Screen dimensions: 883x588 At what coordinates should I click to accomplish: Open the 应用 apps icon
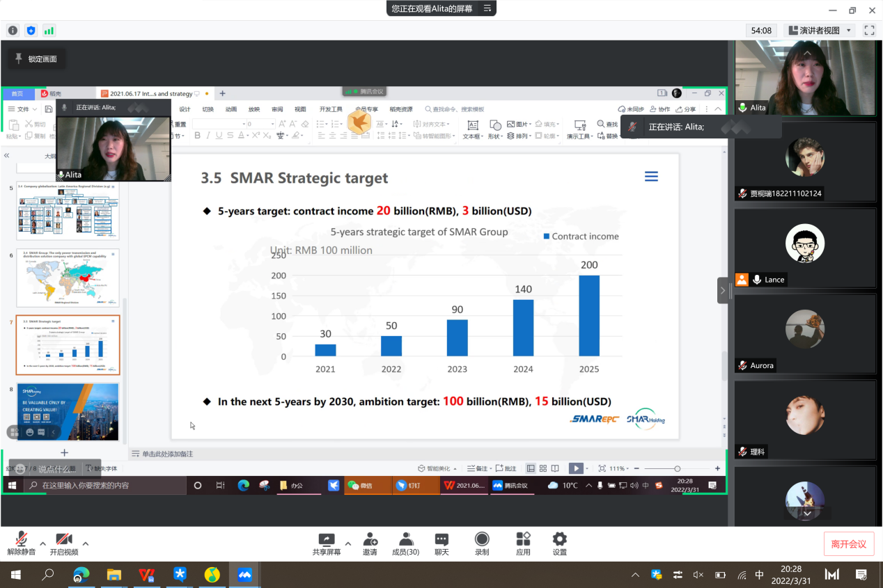tap(523, 543)
